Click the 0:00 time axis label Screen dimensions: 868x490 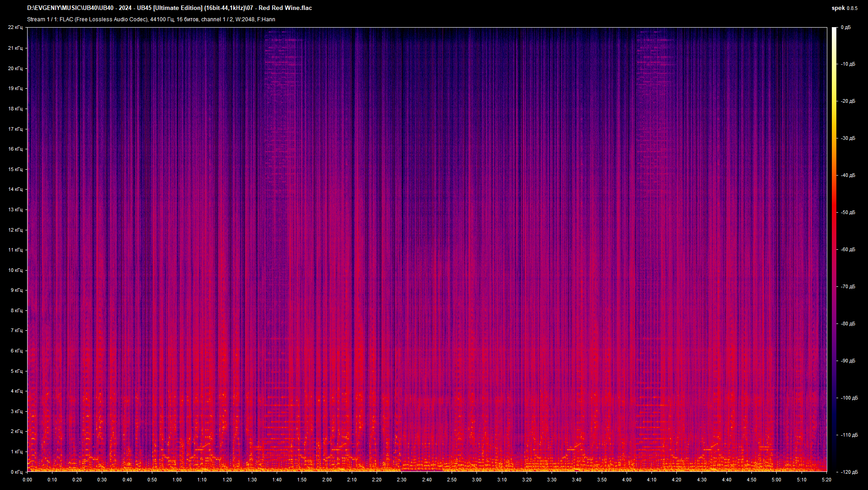coord(27,480)
